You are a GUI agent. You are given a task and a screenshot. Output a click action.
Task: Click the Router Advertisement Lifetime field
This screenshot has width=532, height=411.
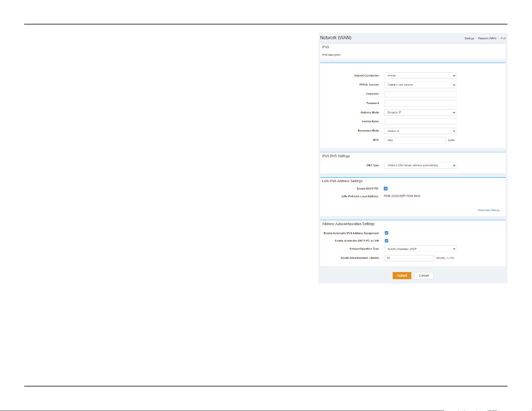409,258
